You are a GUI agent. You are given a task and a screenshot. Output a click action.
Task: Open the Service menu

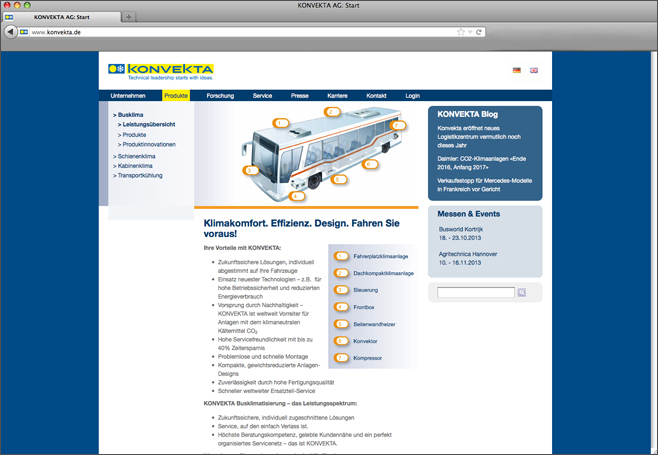point(262,96)
